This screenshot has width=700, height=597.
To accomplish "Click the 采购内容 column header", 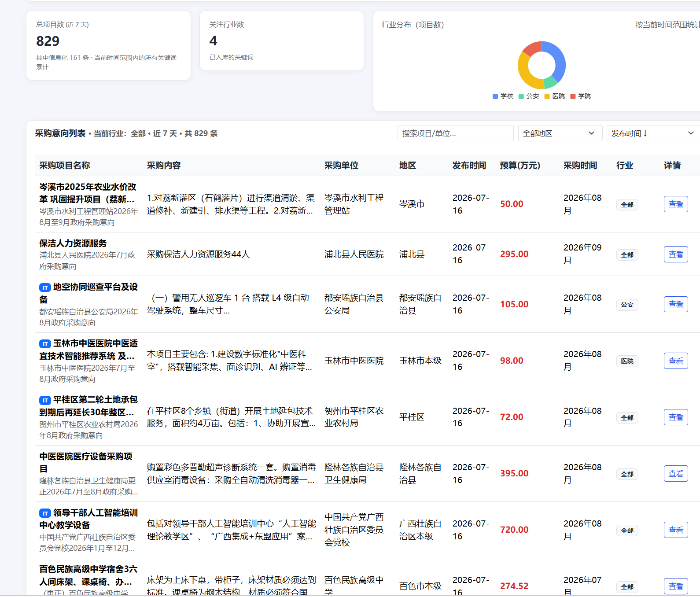I will click(164, 166).
